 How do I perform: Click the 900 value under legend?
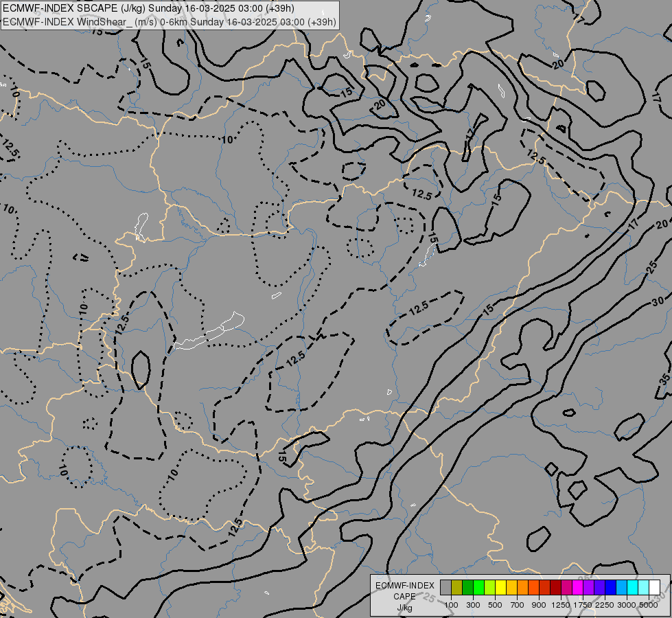[x=539, y=605]
